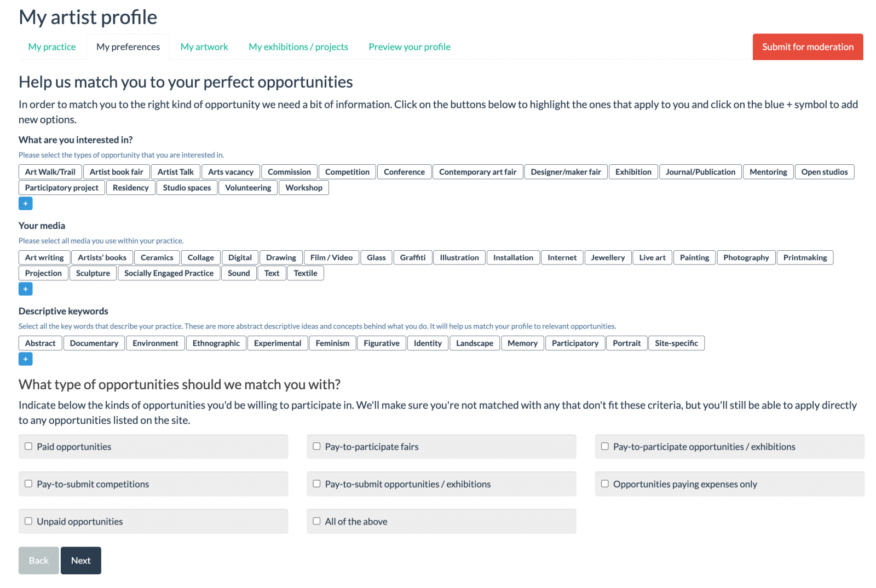Enable the All of the above option
The width and height of the screenshot is (876, 588).
pos(316,521)
